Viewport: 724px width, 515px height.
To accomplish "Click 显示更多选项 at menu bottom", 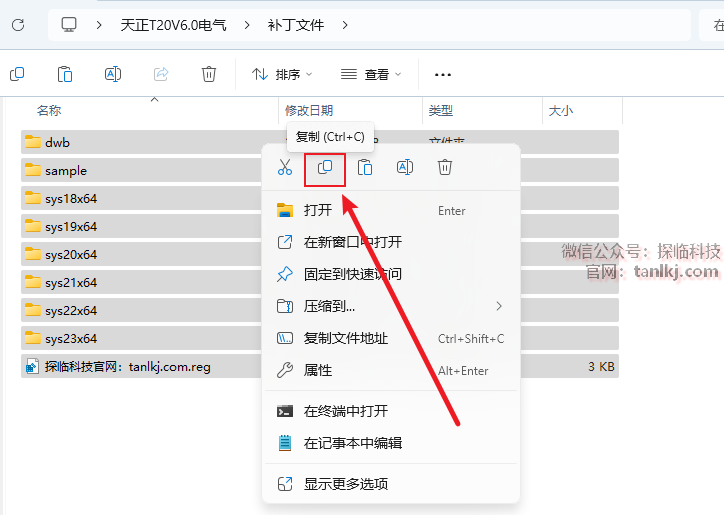I will coord(346,484).
